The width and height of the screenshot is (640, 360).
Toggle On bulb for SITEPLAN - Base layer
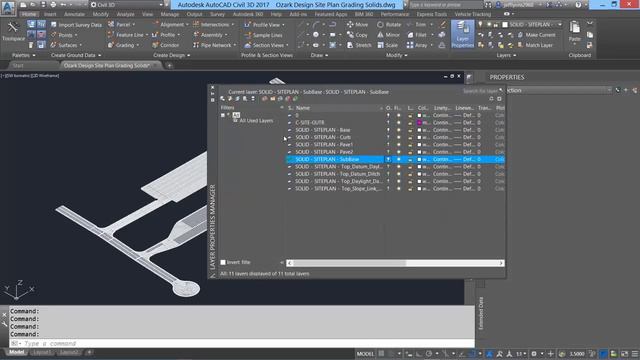pyautogui.click(x=388, y=130)
